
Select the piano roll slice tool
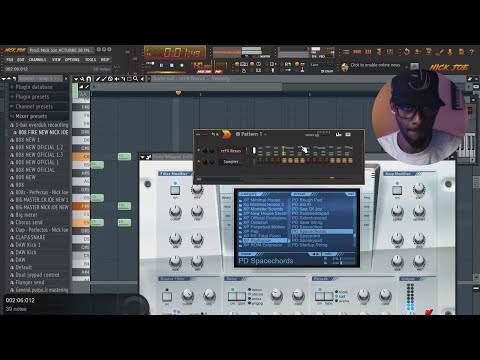[123, 79]
